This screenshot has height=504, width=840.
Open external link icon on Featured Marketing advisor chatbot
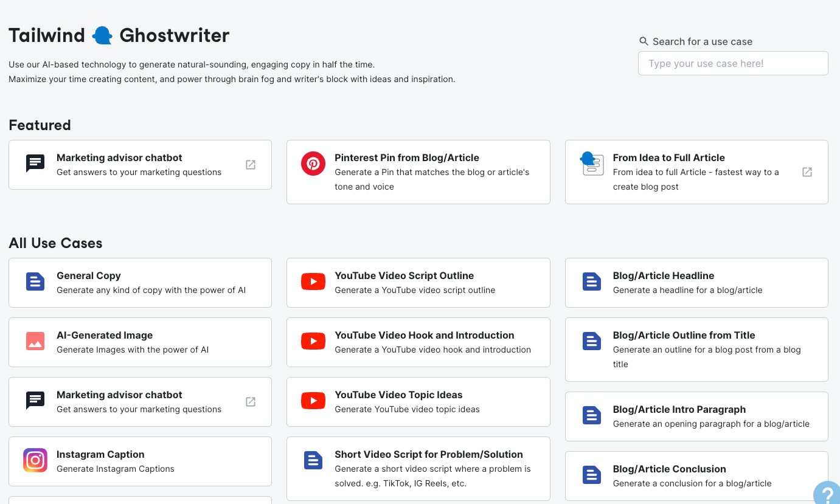(x=251, y=165)
